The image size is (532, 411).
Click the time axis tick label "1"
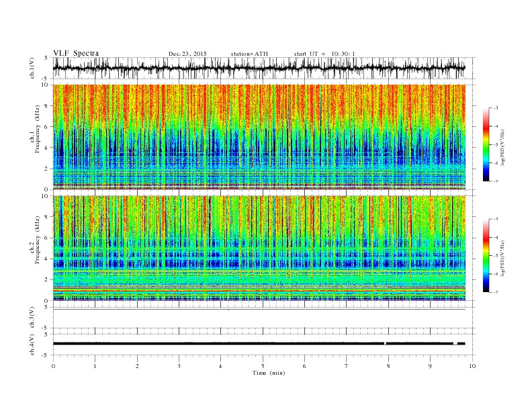pos(95,366)
